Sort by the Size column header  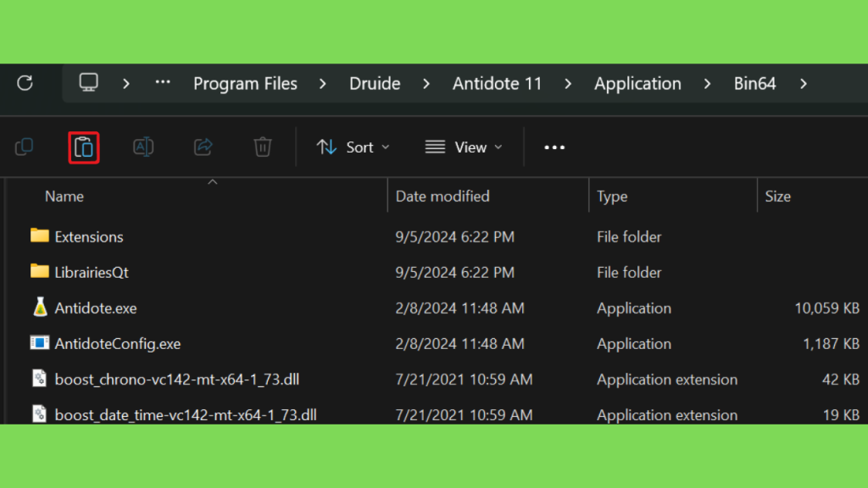click(778, 197)
